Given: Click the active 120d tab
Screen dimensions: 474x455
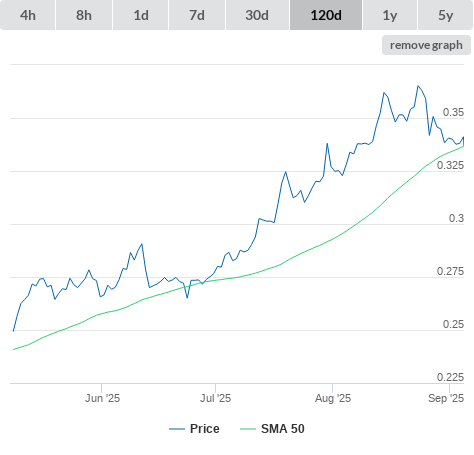Looking at the screenshot, I should pos(326,15).
